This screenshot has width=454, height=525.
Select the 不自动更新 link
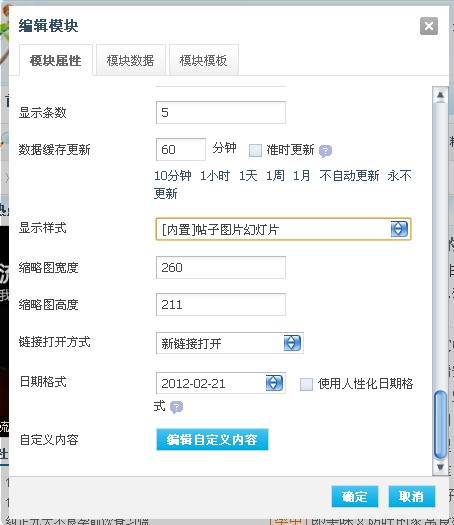click(349, 176)
